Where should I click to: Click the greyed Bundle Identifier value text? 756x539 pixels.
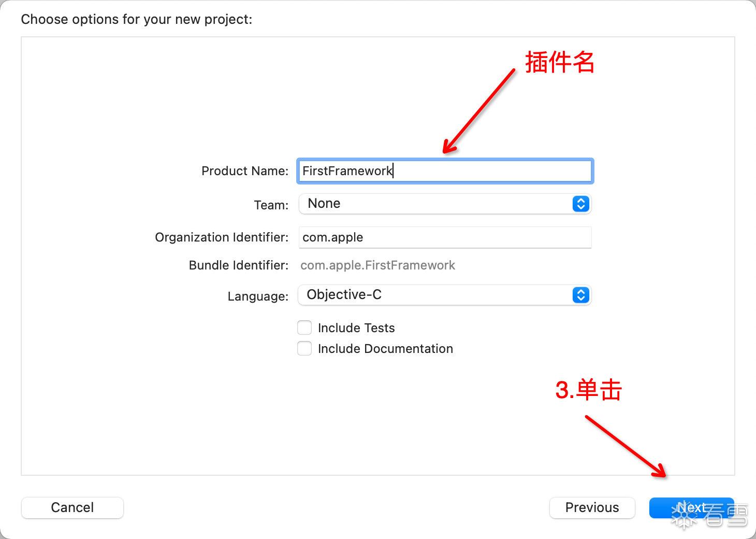coord(377,265)
